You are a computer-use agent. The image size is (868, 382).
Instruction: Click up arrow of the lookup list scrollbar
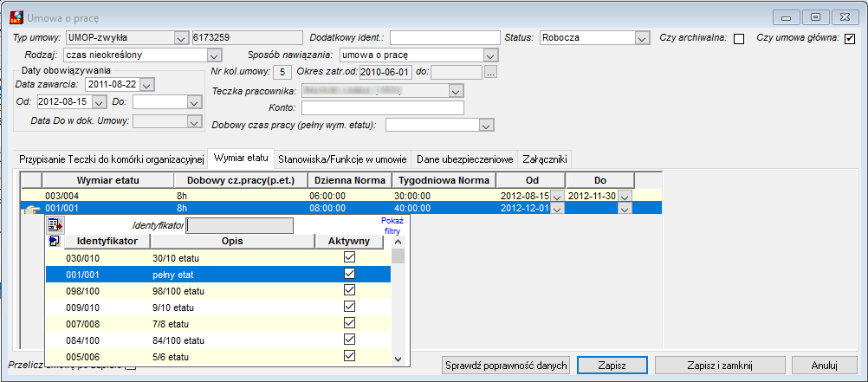pyautogui.click(x=398, y=242)
